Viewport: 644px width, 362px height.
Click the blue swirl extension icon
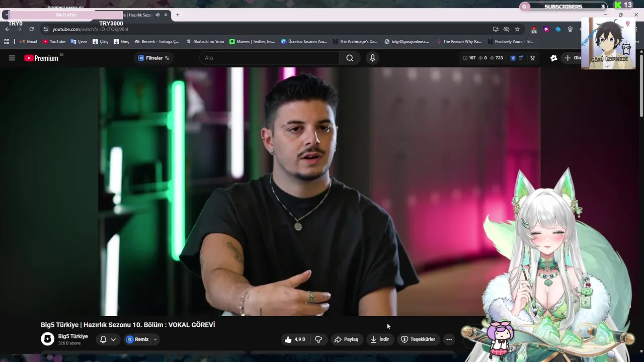(x=558, y=29)
